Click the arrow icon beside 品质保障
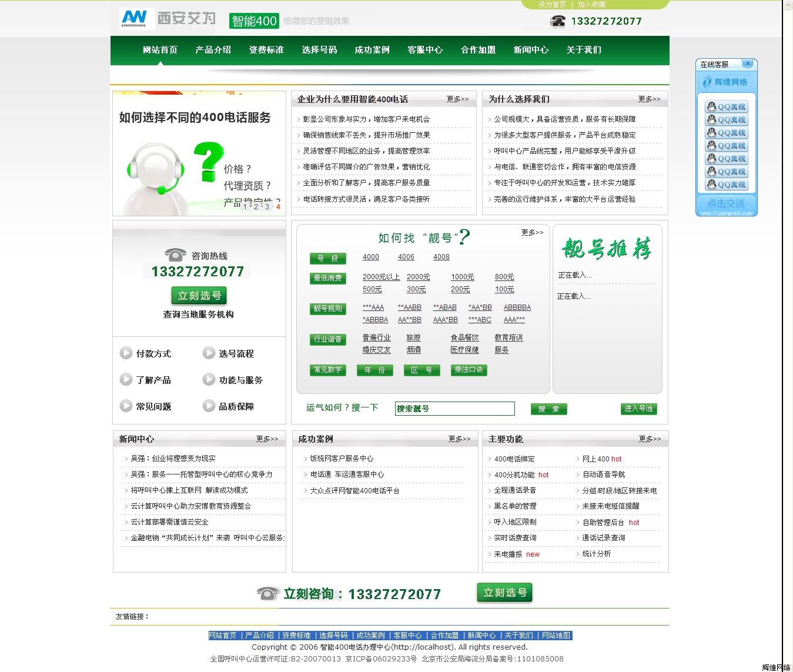 [x=209, y=406]
